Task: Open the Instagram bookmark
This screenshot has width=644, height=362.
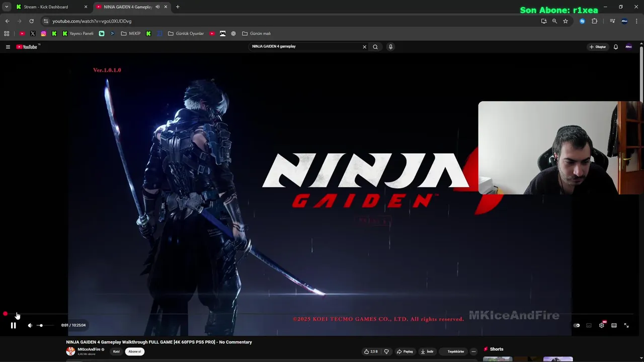Action: 44,34
